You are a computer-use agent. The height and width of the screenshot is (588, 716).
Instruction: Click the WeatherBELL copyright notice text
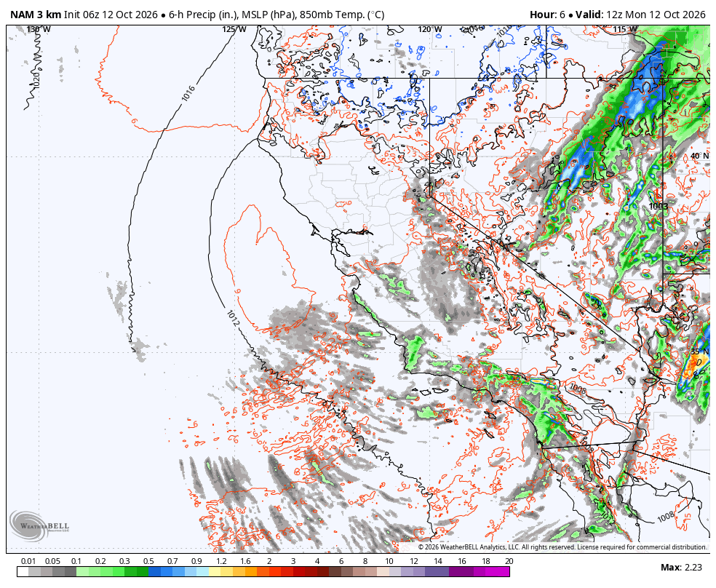click(x=562, y=547)
